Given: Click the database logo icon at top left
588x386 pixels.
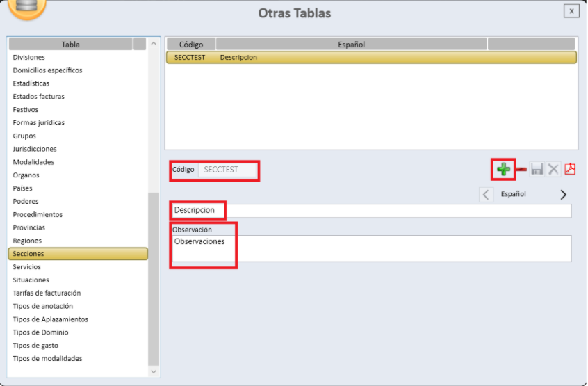Looking at the screenshot, I should click(x=26, y=7).
